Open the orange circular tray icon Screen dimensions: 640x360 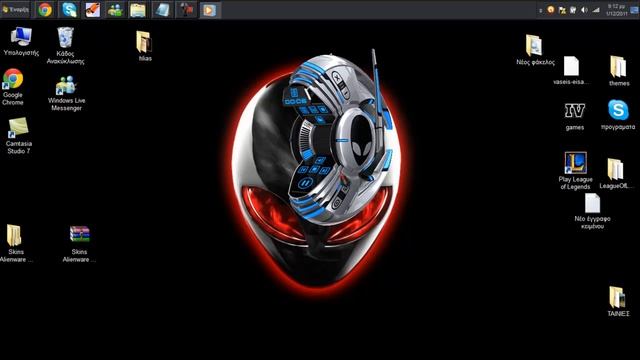pyautogui.click(x=551, y=9)
